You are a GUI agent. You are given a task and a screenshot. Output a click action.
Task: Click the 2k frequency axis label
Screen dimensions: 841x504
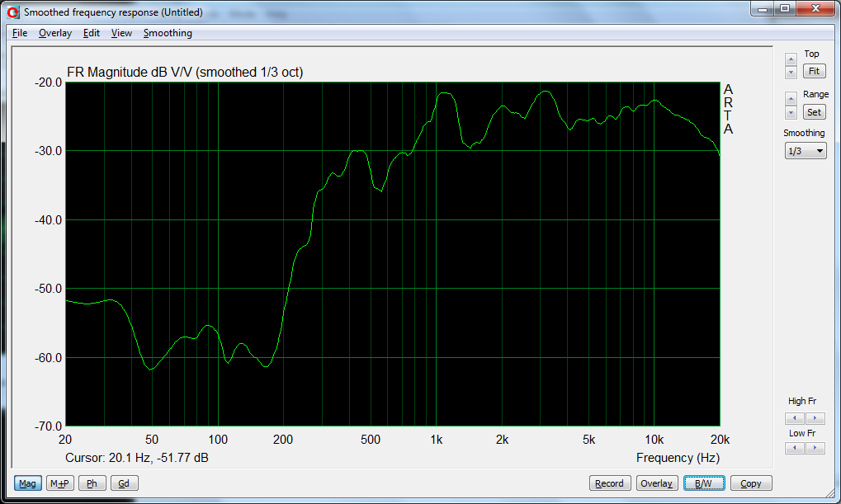coord(502,440)
